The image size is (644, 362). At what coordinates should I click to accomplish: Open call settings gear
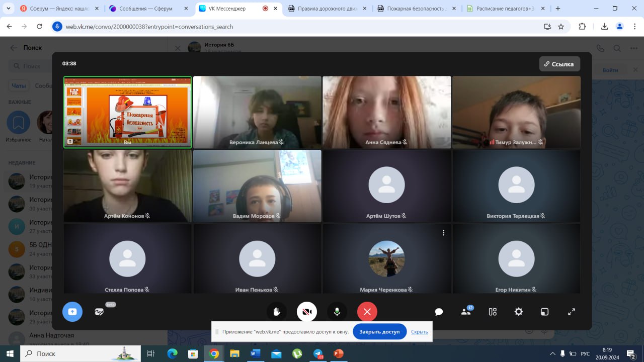click(x=519, y=312)
